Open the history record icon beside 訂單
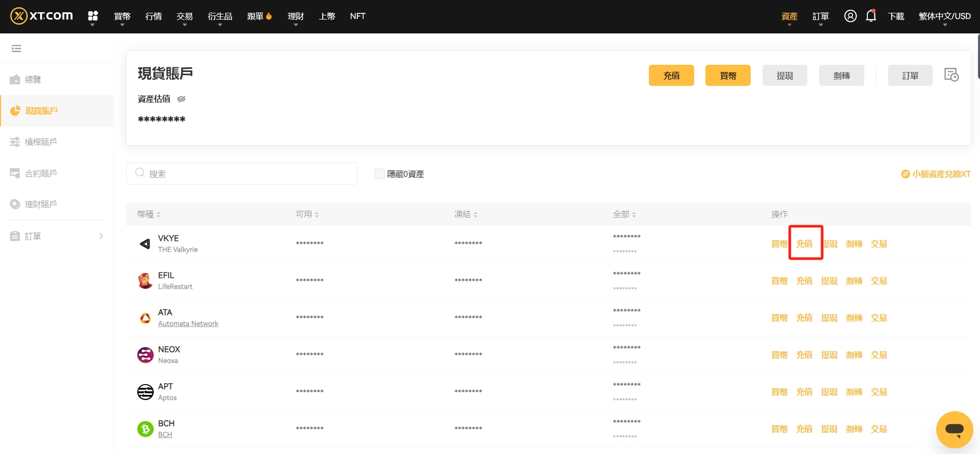Viewport: 980px width, 454px height. pyautogui.click(x=951, y=75)
